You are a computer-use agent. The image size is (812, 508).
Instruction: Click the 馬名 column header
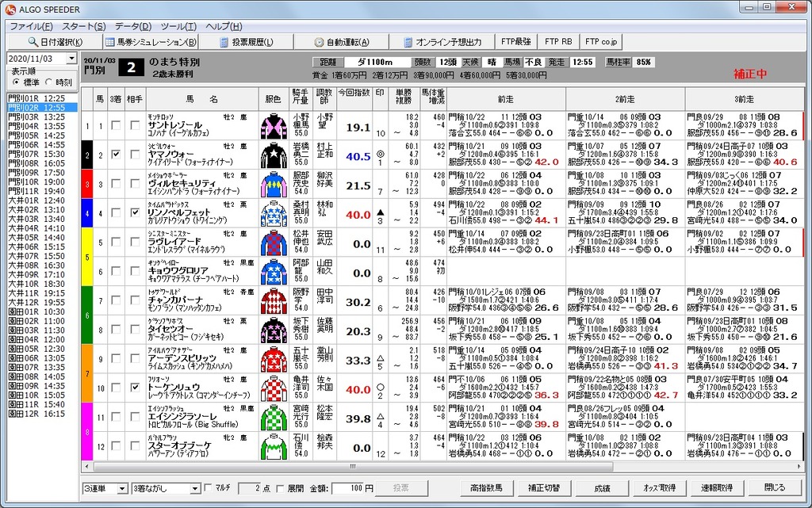[202, 98]
